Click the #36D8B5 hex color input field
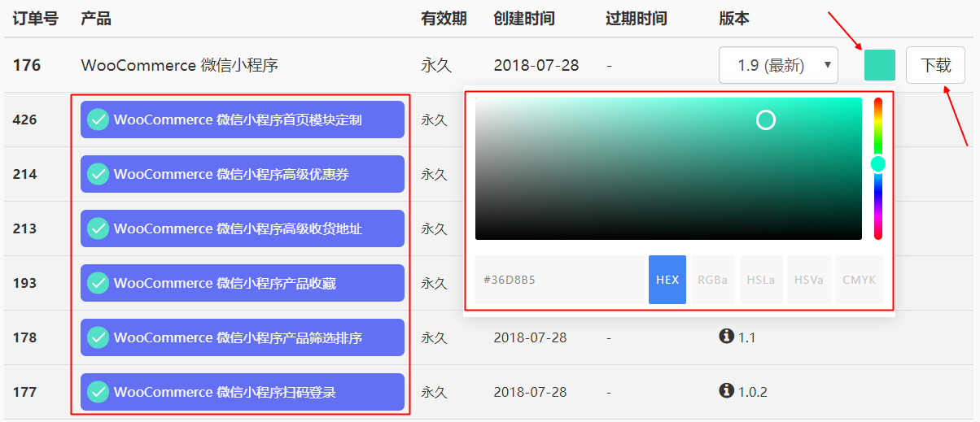Image resolution: width=980 pixels, height=422 pixels. pos(560,280)
